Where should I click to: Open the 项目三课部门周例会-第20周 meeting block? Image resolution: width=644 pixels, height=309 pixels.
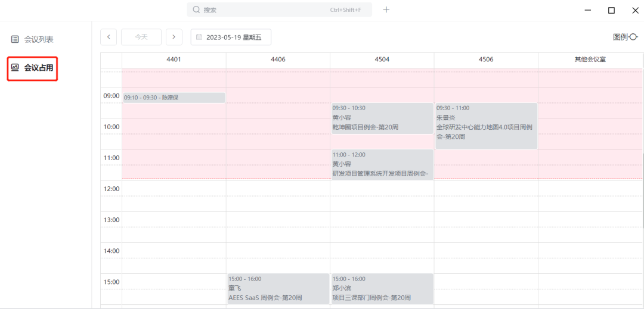click(382, 289)
